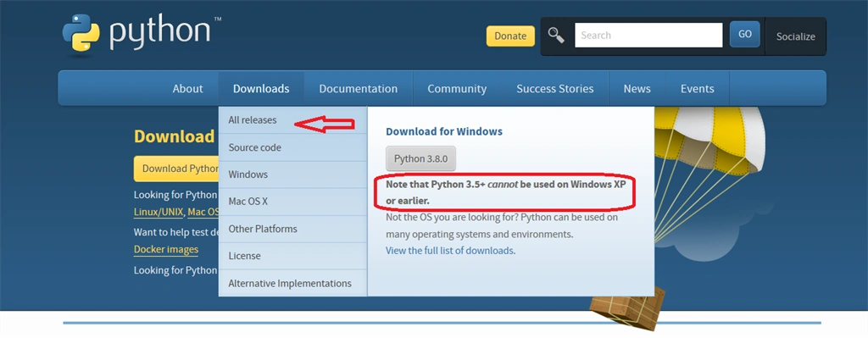This screenshot has width=868, height=338.
Task: Open the Documentation menu
Action: click(x=359, y=88)
